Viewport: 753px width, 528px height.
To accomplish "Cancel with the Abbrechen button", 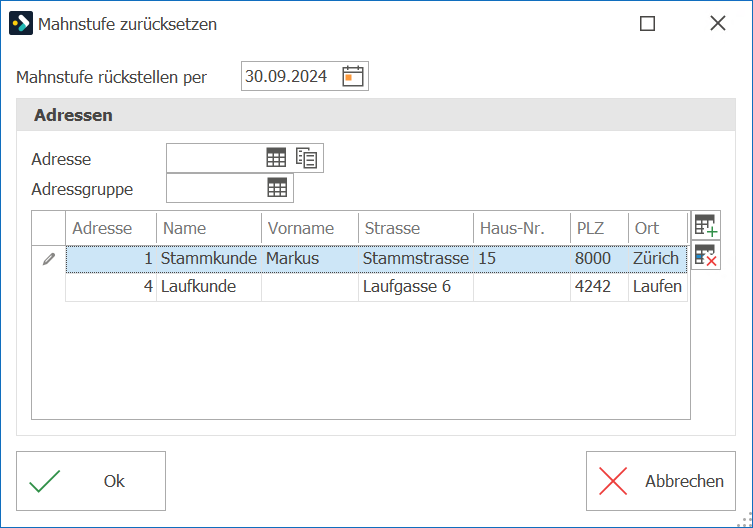I will (660, 480).
